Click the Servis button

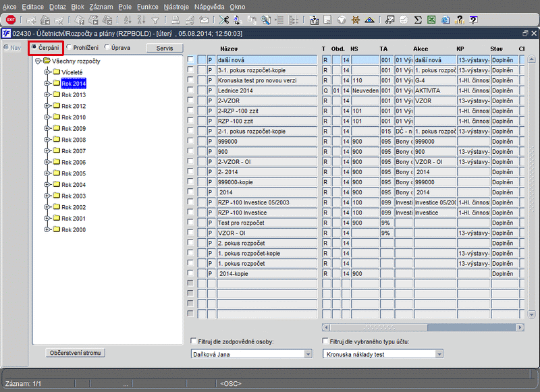[165, 48]
